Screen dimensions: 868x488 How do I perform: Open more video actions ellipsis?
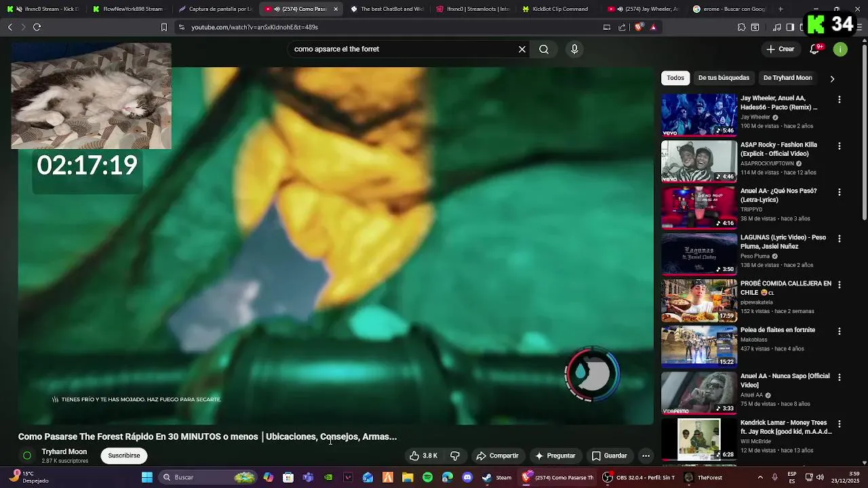pos(646,455)
